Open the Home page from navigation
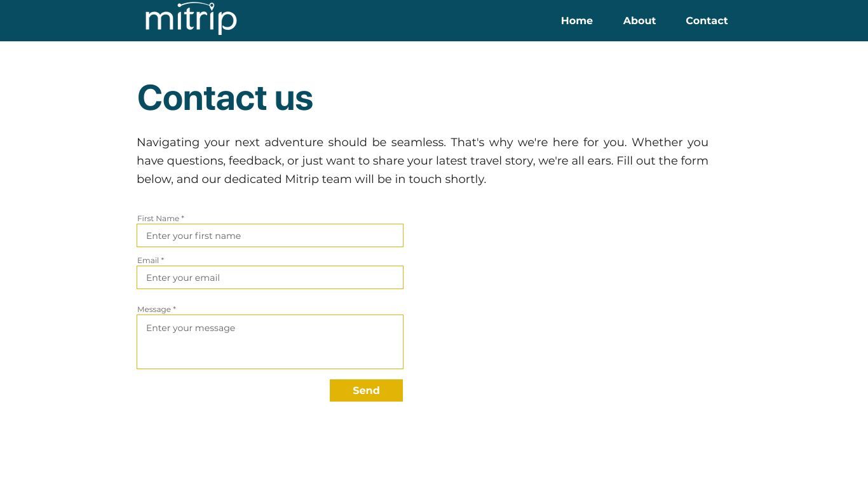 click(x=576, y=20)
